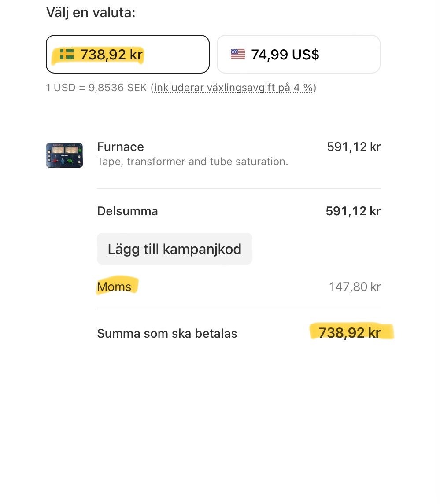Click the divider line below Moms

pos(238,309)
